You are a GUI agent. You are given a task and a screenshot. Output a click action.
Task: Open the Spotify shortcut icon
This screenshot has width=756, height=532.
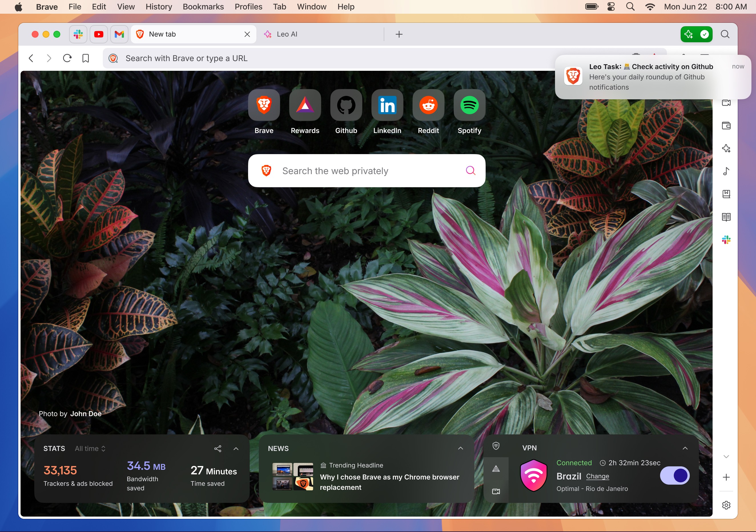[469, 105]
